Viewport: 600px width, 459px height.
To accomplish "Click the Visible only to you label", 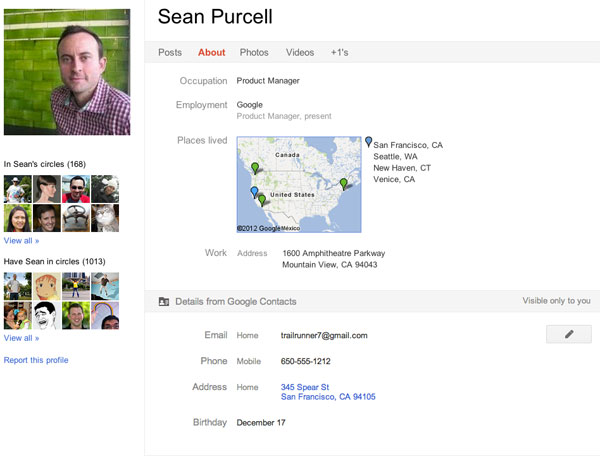I will [x=556, y=301].
